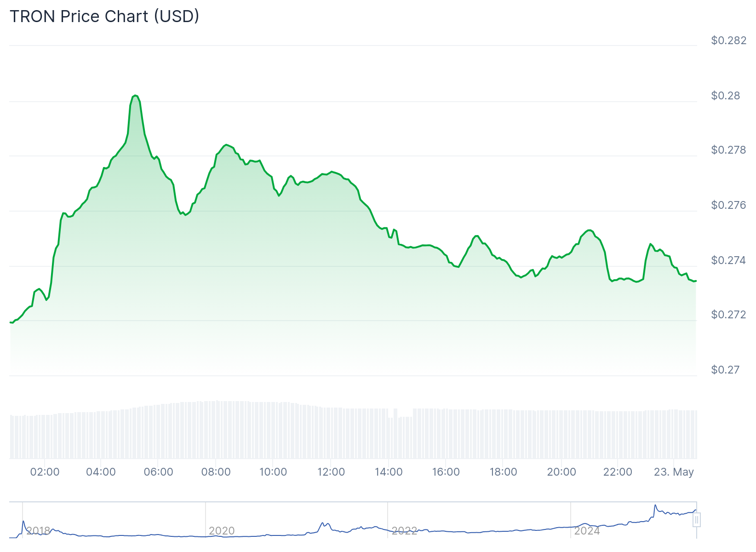
Task: Click the 14:00 time axis label
Action: (x=389, y=472)
